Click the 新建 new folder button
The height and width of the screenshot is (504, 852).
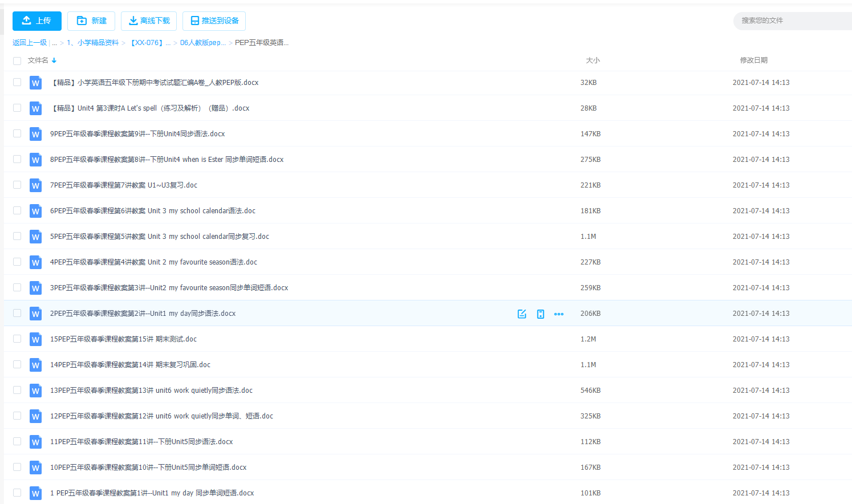click(91, 21)
